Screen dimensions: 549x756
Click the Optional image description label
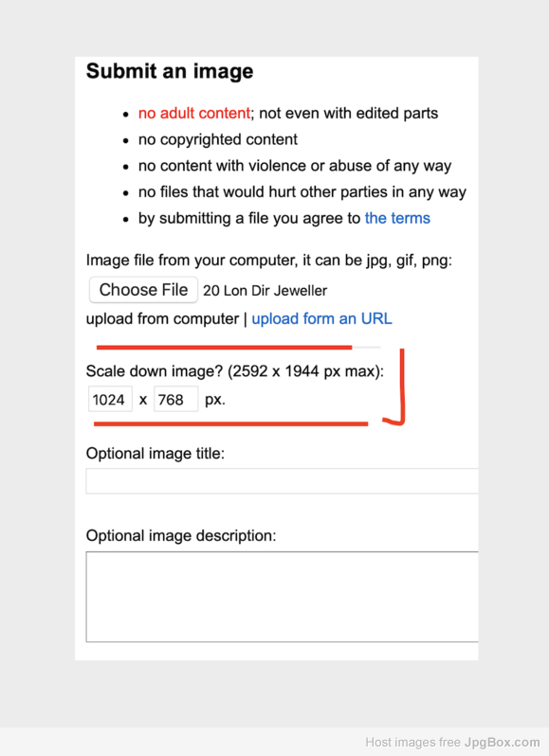(181, 535)
